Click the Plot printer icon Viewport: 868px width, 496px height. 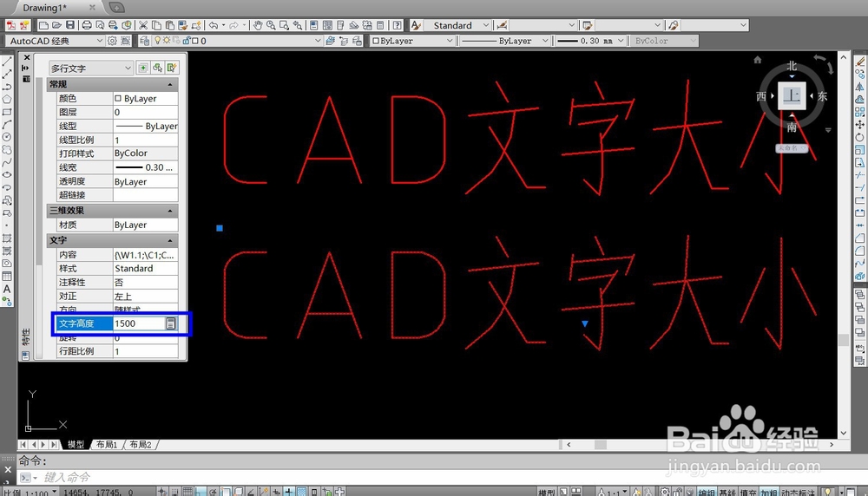click(87, 25)
